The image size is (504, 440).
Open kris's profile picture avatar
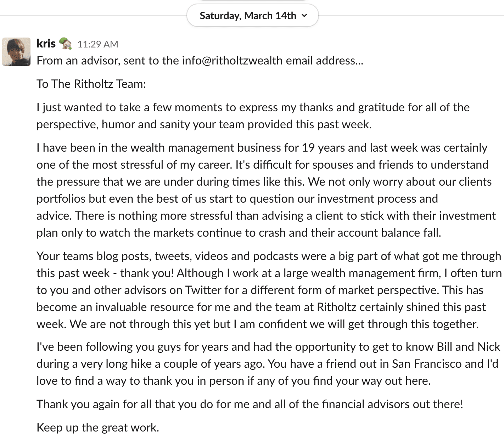click(x=16, y=52)
